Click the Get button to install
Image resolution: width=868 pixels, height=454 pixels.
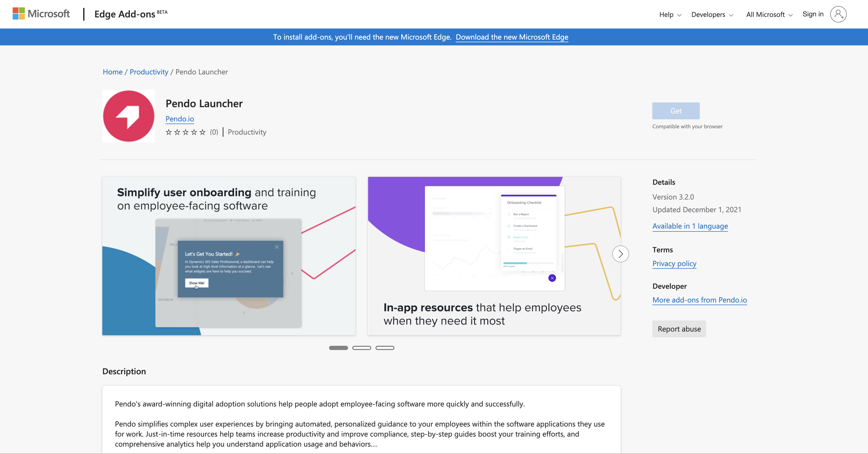click(x=676, y=110)
